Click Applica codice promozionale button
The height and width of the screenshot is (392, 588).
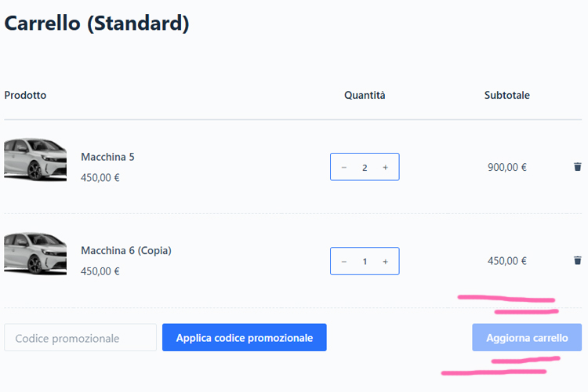tap(245, 338)
